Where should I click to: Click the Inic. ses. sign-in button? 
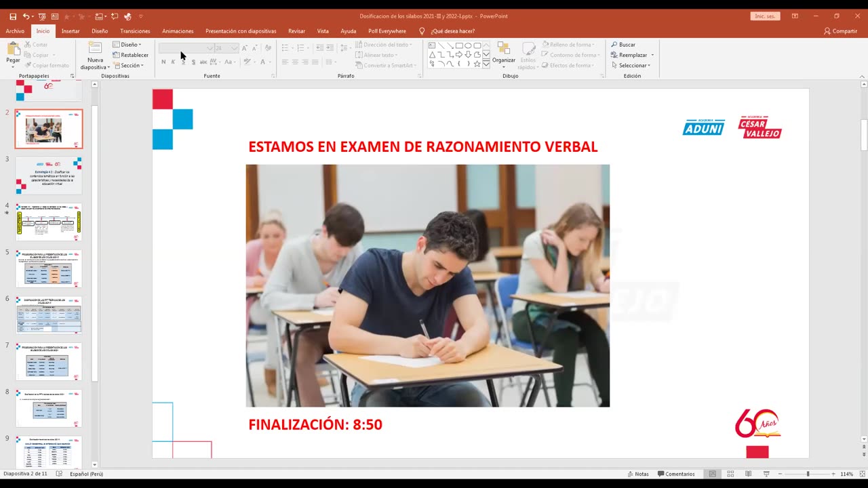765,16
